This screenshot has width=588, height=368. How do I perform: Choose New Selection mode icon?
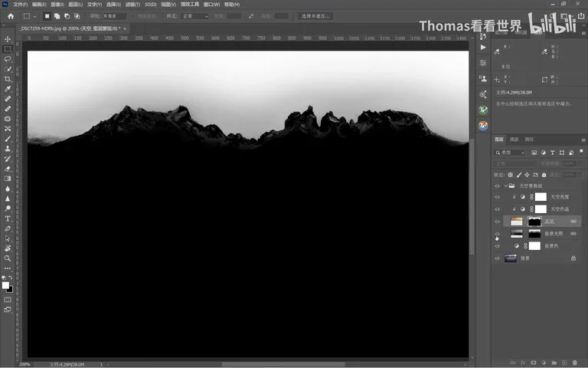47,16
